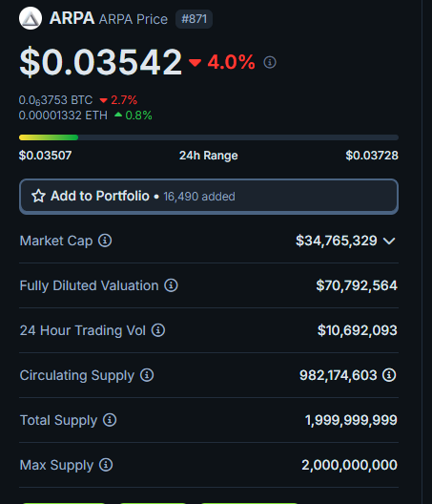Click 24 Hour Trading Vol info icon
432x504 pixels.
tap(158, 330)
